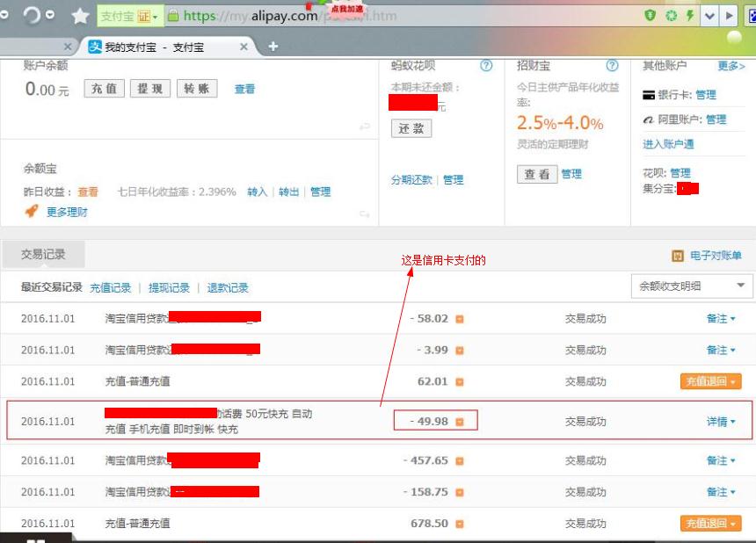Screen dimensions: 756x543
Task: Expand 备注 dropdown on the -58.02 row
Action: [x=721, y=319]
